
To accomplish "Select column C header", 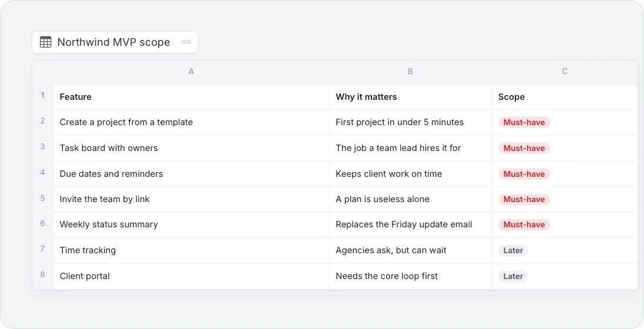I will point(565,72).
